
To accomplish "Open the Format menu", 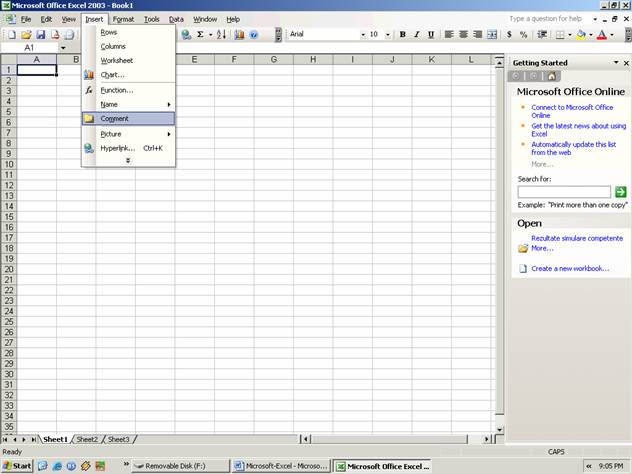I will tap(123, 19).
